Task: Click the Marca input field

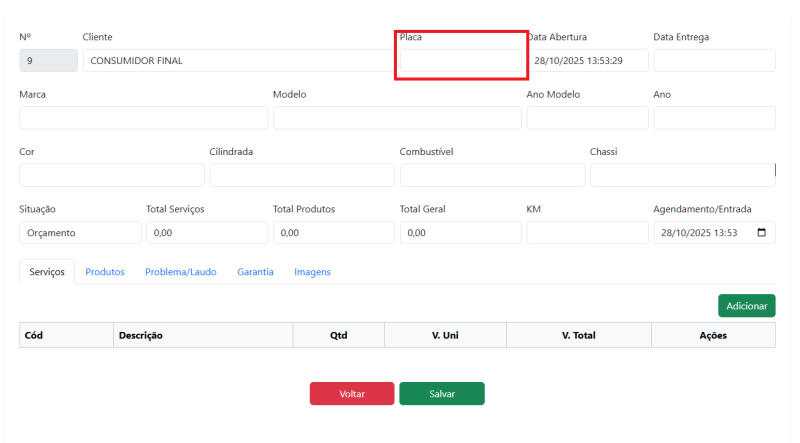Action: pos(143,118)
